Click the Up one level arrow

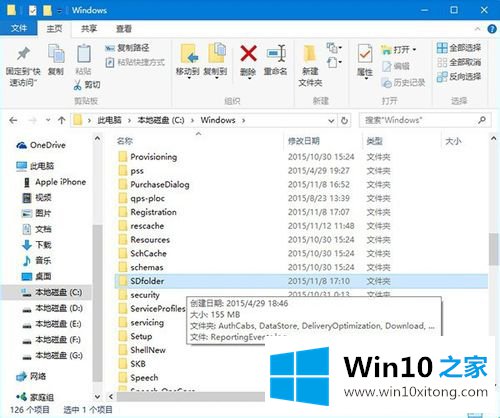(x=61, y=120)
